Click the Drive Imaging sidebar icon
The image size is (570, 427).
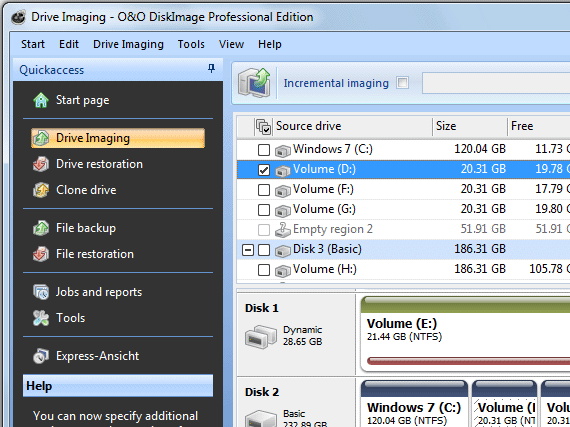pos(41,138)
